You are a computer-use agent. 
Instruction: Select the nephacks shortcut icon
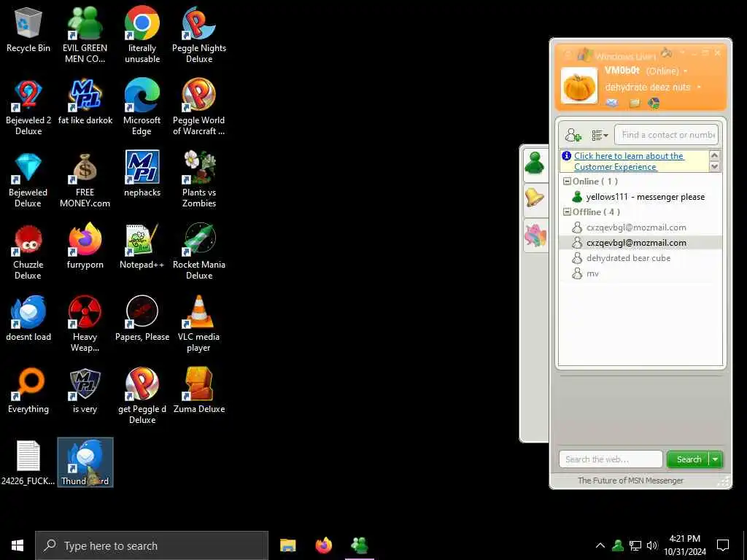[x=142, y=174]
